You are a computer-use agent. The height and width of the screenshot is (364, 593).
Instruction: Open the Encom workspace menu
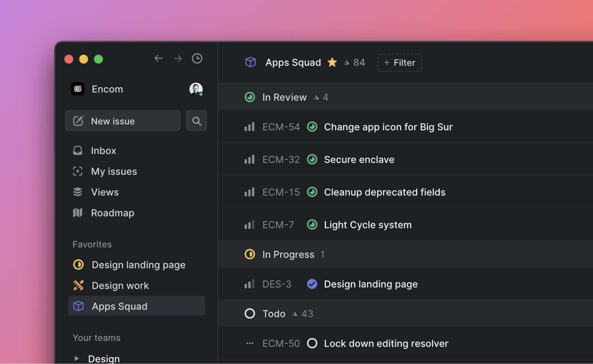click(x=107, y=89)
